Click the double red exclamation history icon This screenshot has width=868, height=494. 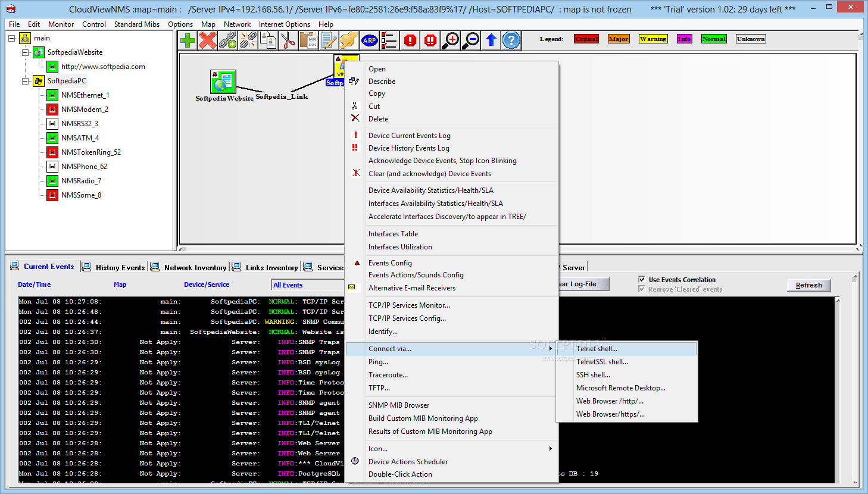[x=430, y=40]
